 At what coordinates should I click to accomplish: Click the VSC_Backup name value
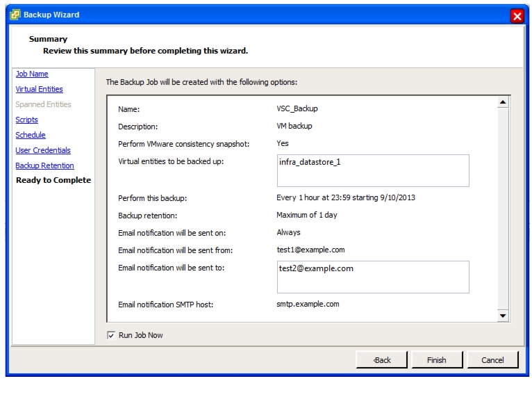(297, 108)
